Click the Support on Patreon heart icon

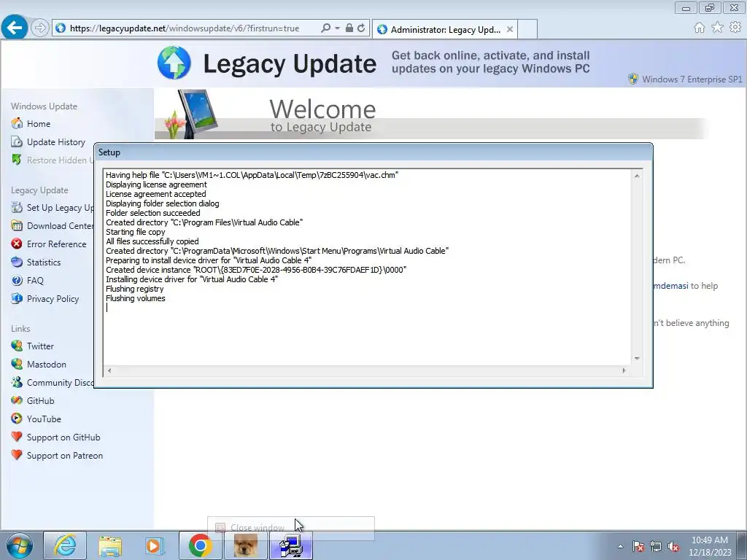coord(17,455)
